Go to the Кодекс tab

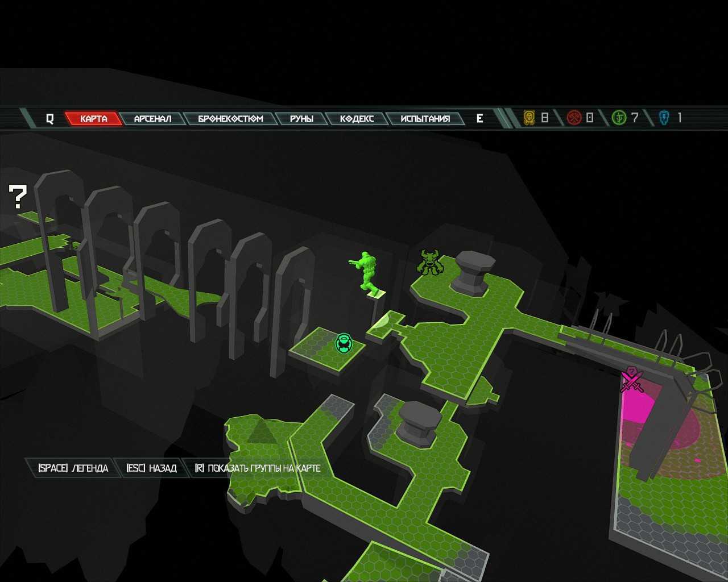pyautogui.click(x=357, y=118)
